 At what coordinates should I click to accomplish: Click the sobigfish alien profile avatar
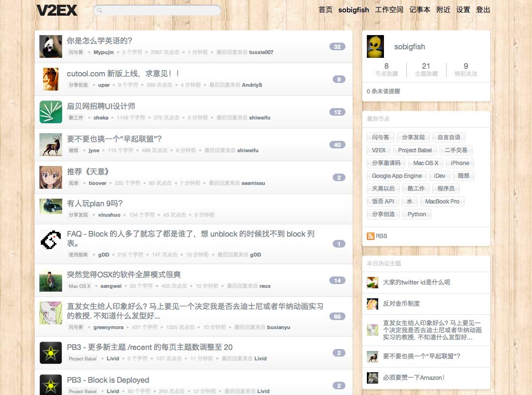375,46
